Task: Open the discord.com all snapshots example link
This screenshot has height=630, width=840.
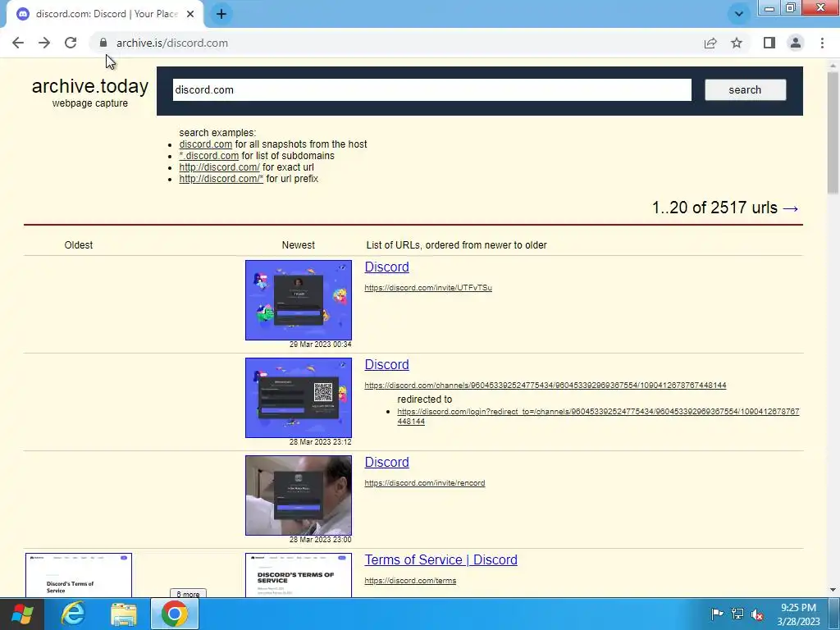Action: (x=206, y=144)
